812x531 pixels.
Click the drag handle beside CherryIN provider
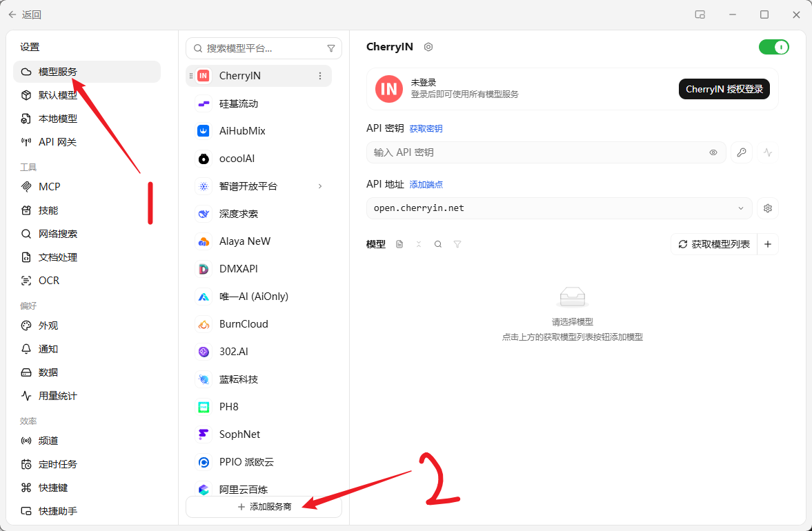tap(191, 76)
